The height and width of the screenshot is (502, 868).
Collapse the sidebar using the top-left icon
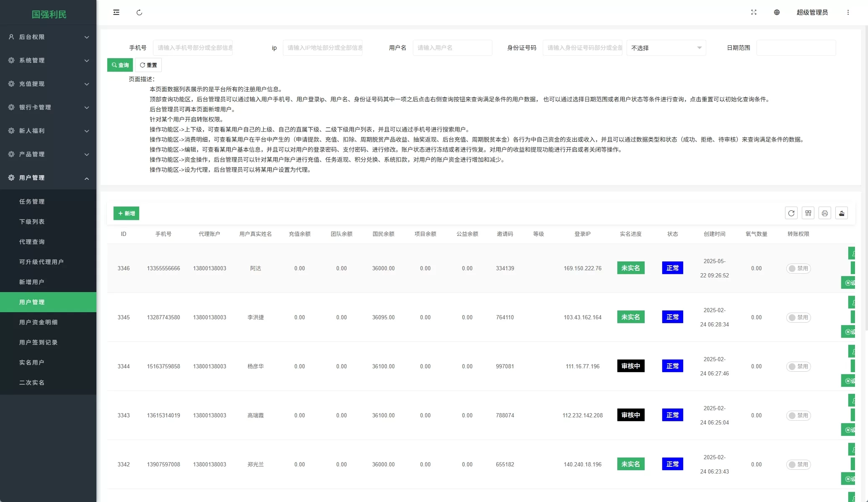(x=116, y=12)
